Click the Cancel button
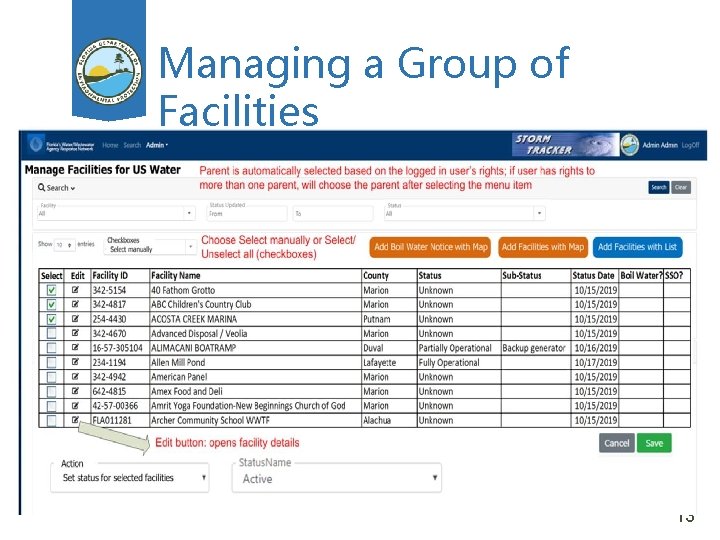The height and width of the screenshot is (540, 720). pyautogui.click(x=617, y=443)
